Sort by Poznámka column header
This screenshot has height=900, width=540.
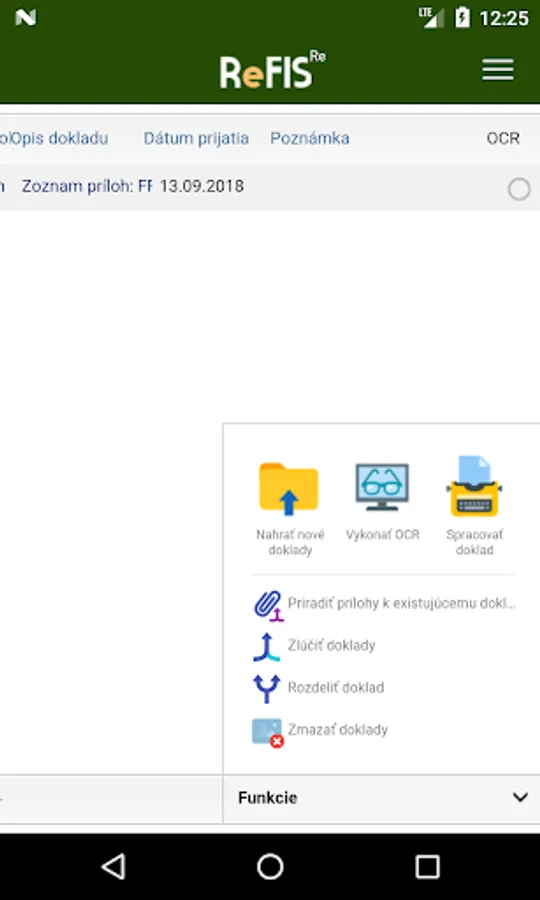coord(310,138)
